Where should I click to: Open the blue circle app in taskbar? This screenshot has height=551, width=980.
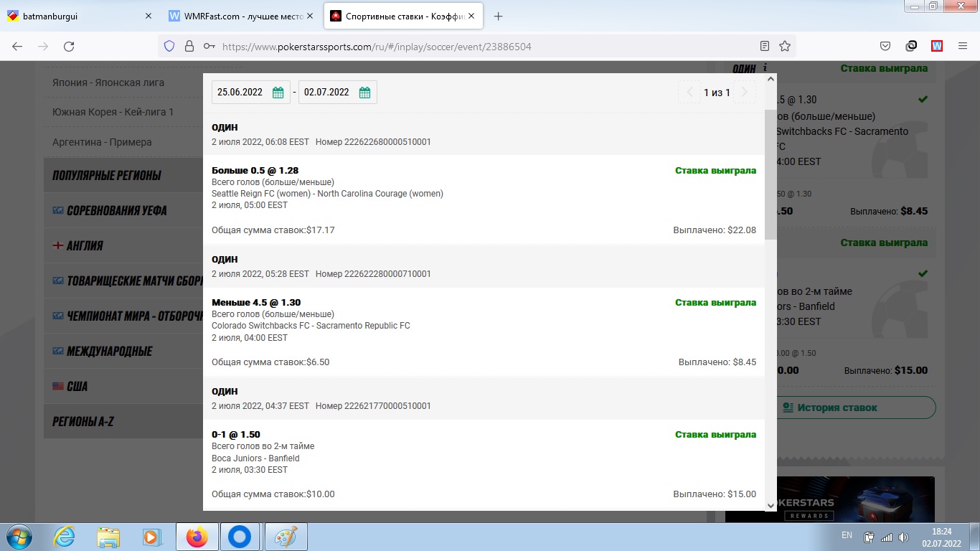240,537
